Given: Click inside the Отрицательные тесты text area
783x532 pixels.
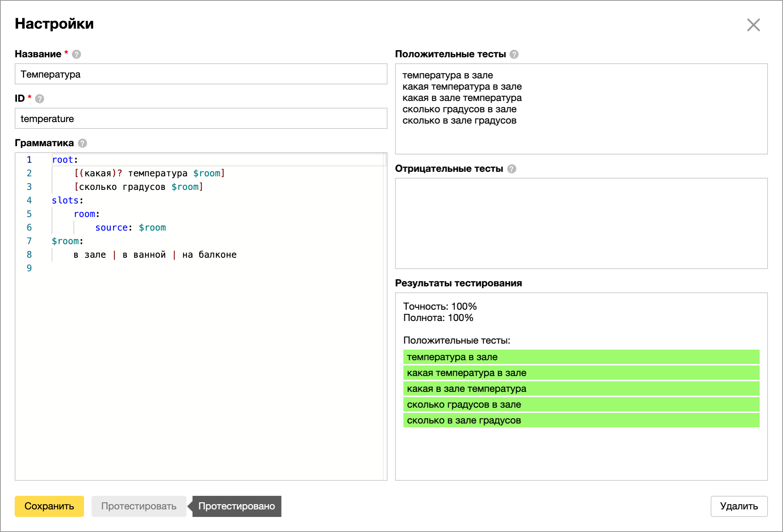Looking at the screenshot, I should point(581,223).
